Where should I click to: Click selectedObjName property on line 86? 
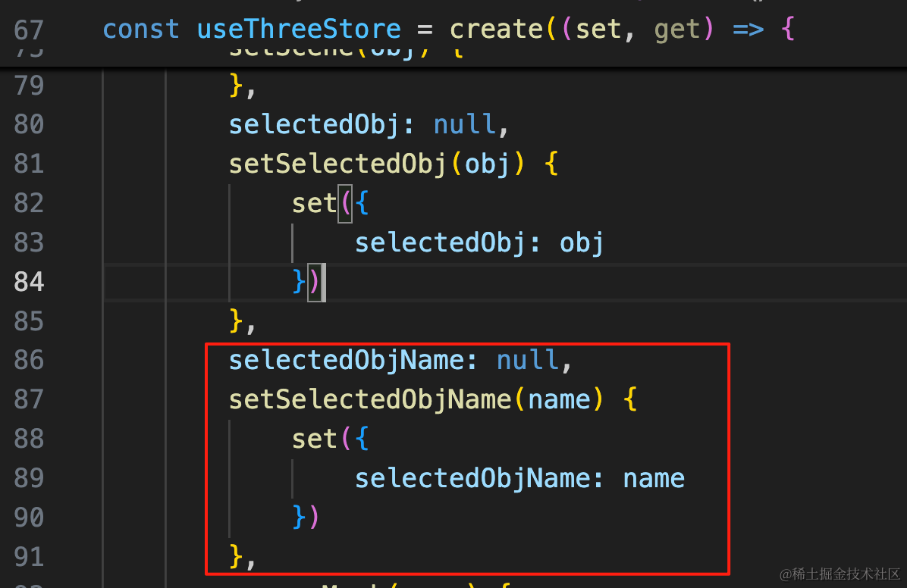pyautogui.click(x=346, y=361)
